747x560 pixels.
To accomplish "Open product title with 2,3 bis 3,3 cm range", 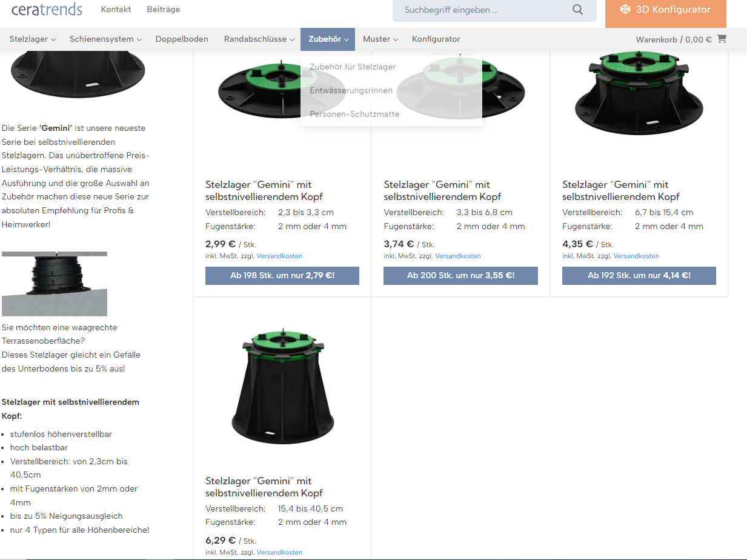I will (264, 190).
